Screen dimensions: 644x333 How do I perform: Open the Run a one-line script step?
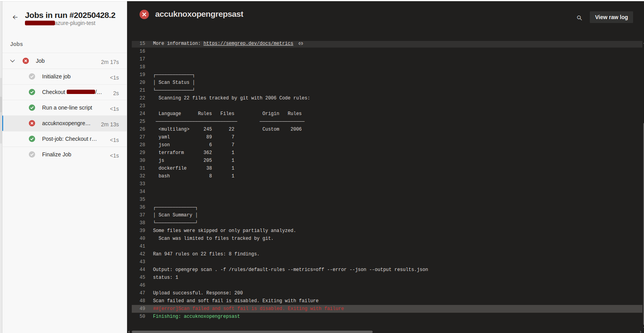65,108
